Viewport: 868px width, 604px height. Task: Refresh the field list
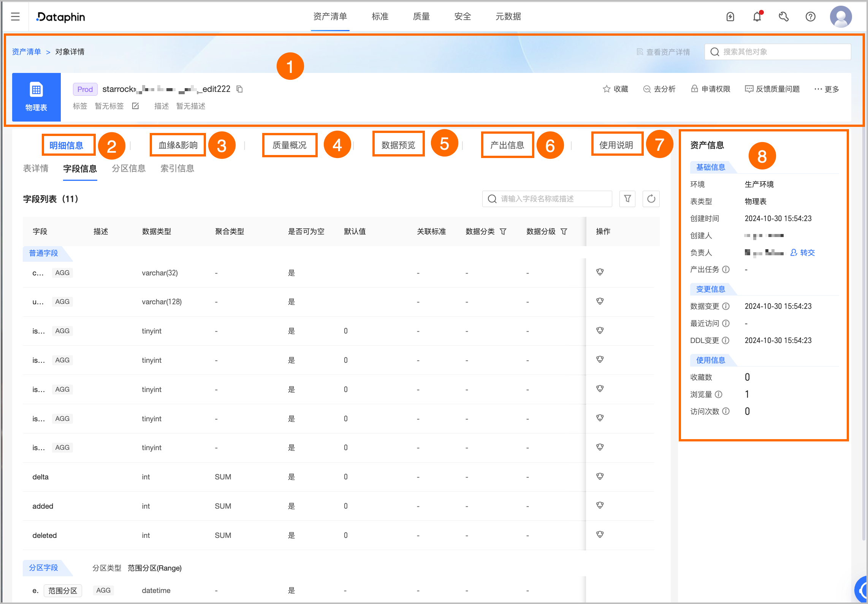click(x=651, y=199)
